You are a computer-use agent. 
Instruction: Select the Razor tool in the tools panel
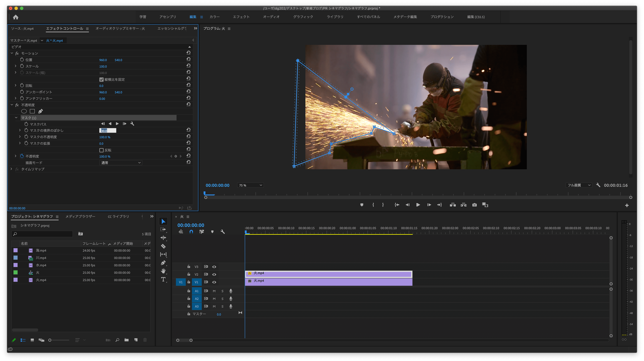click(163, 246)
